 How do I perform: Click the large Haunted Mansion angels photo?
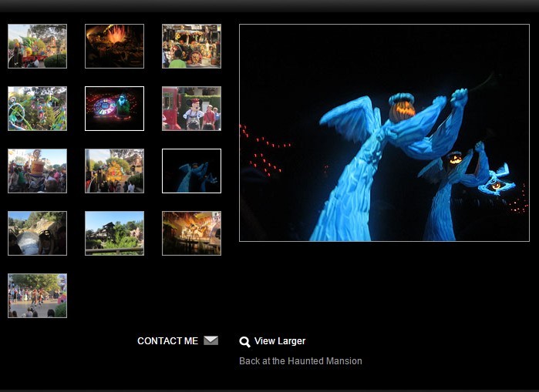pos(384,132)
